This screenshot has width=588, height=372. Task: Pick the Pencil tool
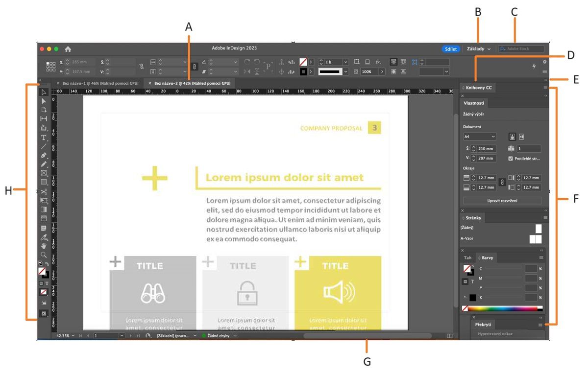44,164
